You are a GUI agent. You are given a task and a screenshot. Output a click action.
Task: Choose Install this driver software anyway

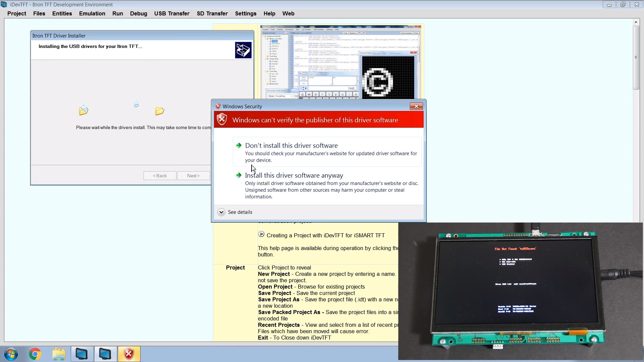(294, 175)
